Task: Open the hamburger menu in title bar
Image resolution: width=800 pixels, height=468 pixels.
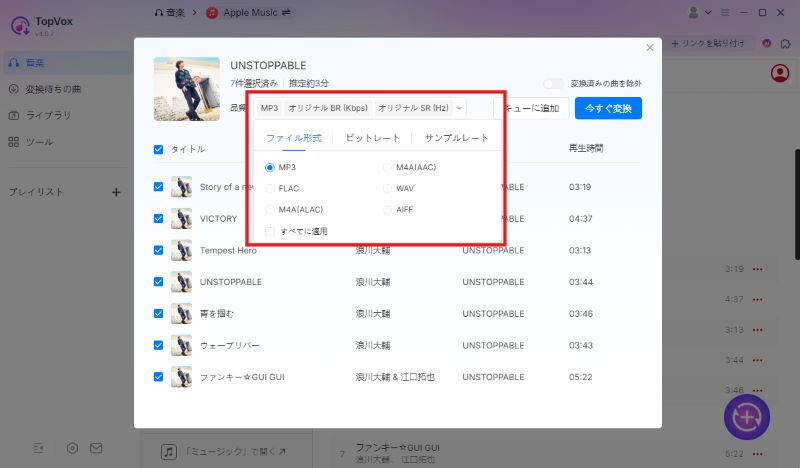Action: click(x=725, y=12)
